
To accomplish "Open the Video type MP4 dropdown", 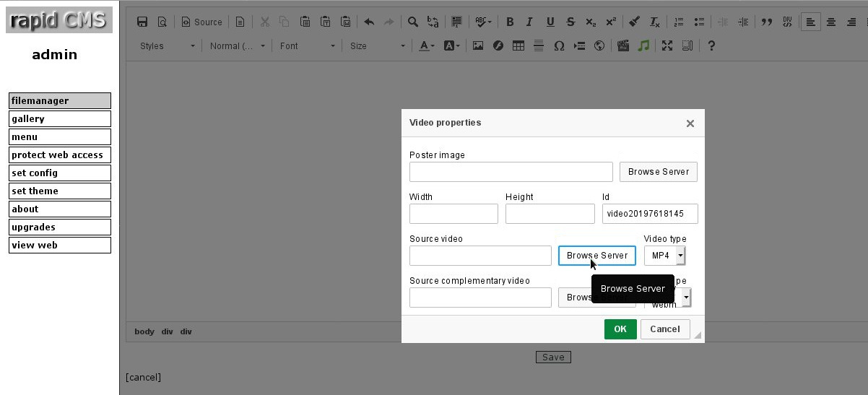I will pyautogui.click(x=664, y=256).
